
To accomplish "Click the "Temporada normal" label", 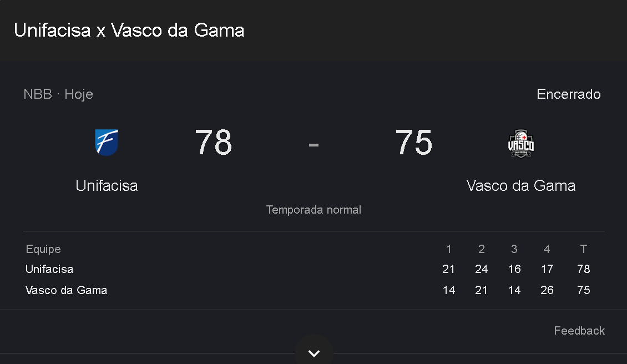I will pos(313,210).
